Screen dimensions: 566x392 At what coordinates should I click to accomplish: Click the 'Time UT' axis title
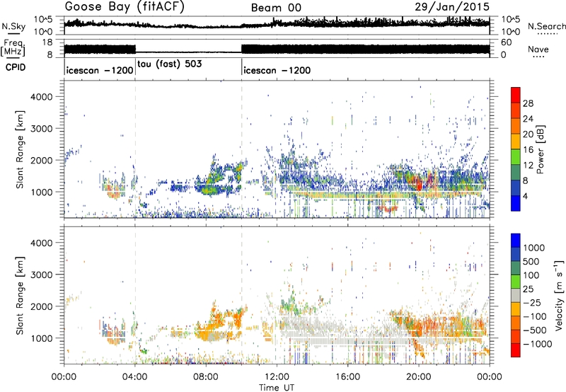tap(277, 387)
